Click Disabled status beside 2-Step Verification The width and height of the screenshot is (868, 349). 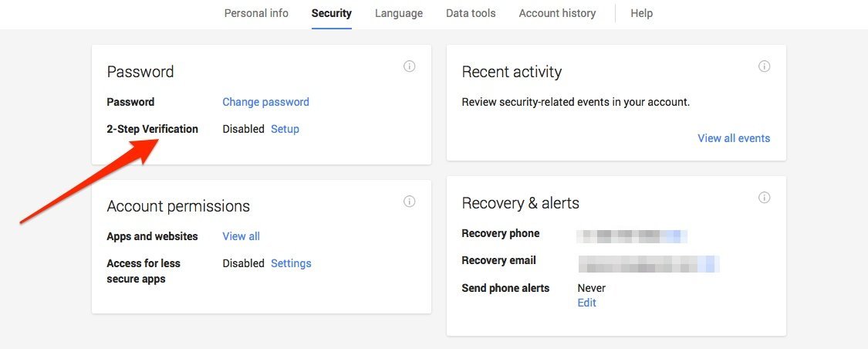244,129
